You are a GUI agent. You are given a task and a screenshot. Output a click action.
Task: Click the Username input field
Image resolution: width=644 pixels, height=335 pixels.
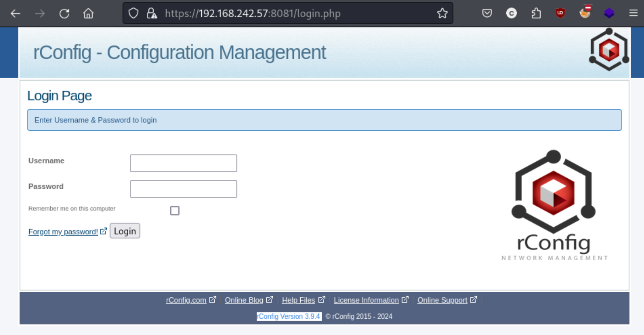coord(184,163)
